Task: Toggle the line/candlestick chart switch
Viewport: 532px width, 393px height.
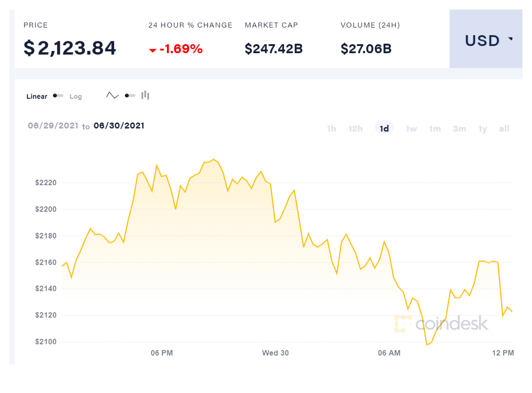Action: [x=130, y=95]
